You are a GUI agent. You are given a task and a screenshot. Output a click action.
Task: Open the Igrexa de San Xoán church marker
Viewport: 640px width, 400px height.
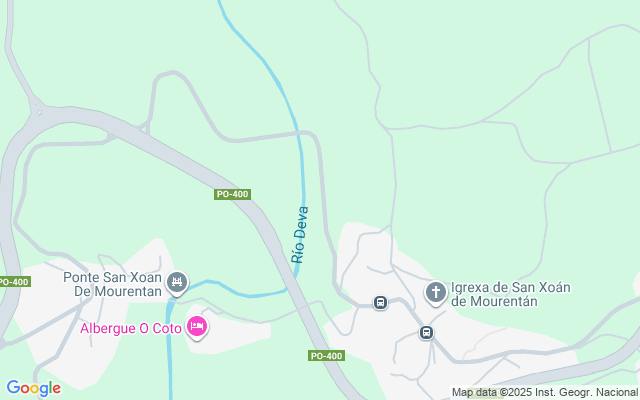(436, 293)
